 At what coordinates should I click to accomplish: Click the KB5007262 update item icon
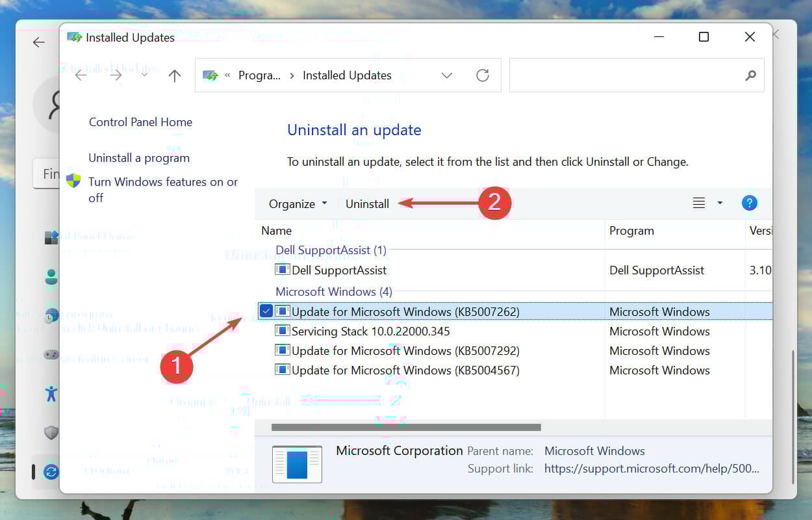coord(282,311)
